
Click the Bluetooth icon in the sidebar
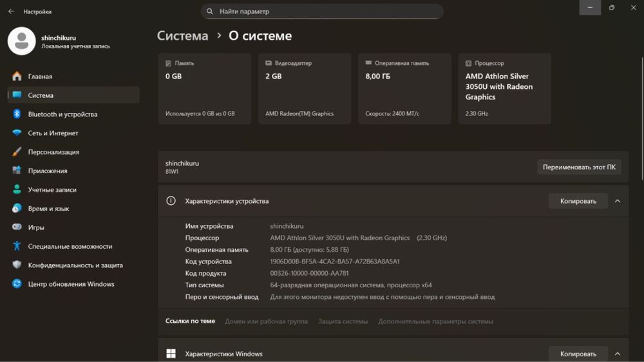coord(17,114)
